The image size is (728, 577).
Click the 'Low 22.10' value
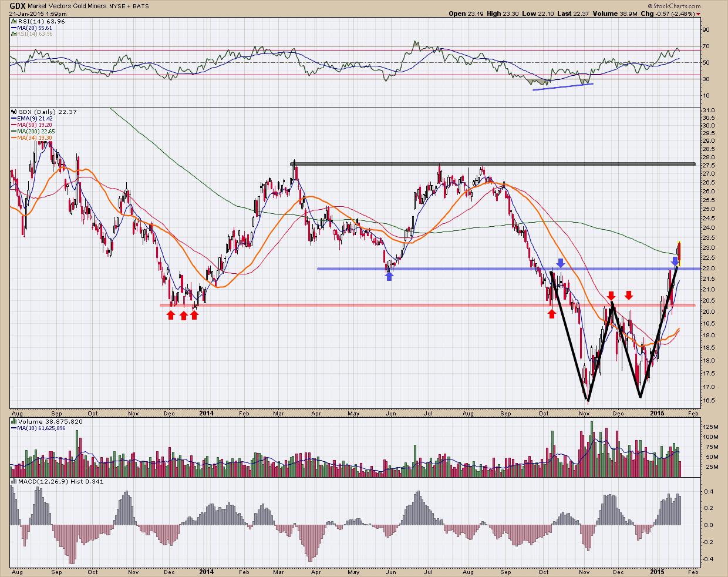[x=537, y=14]
